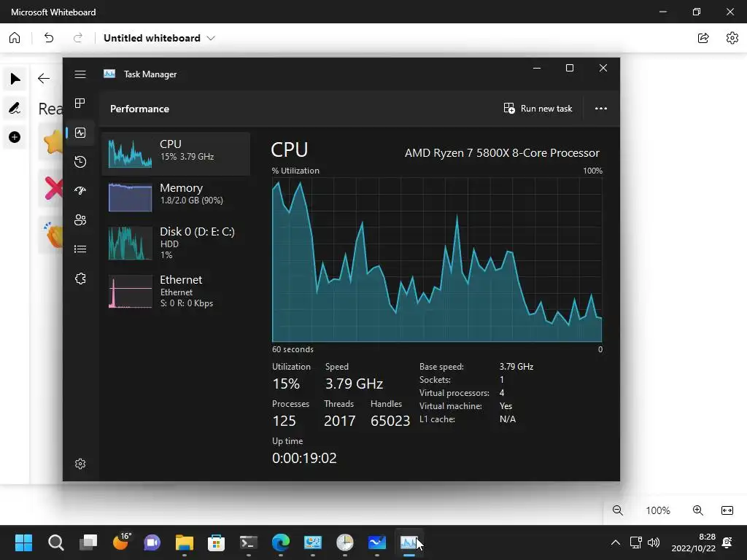Image resolution: width=747 pixels, height=560 pixels.
Task: Open Processes page in Task Manager sidebar
Action: click(80, 104)
